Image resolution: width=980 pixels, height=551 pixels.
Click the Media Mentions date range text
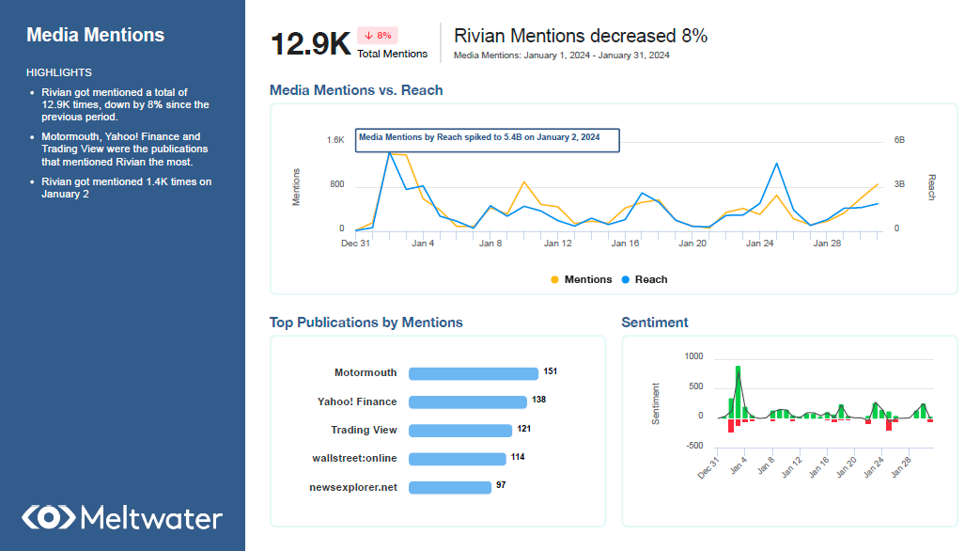pyautogui.click(x=561, y=55)
